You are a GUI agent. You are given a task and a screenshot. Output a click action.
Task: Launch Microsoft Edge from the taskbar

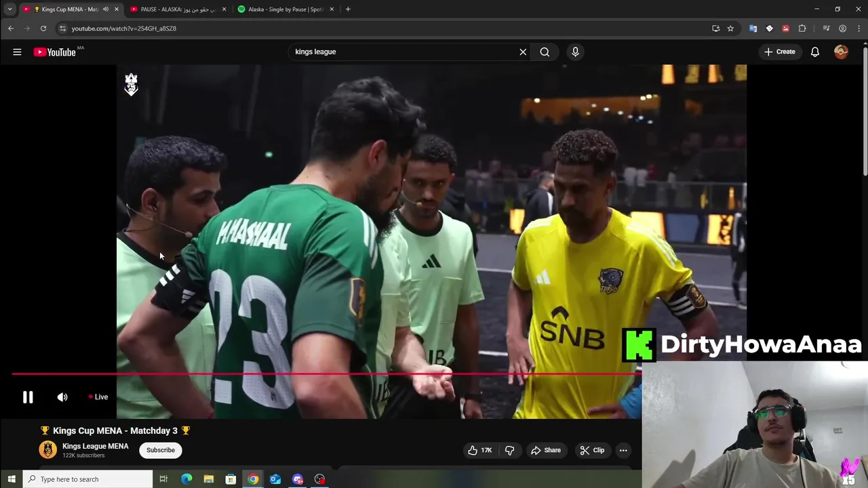point(186,479)
